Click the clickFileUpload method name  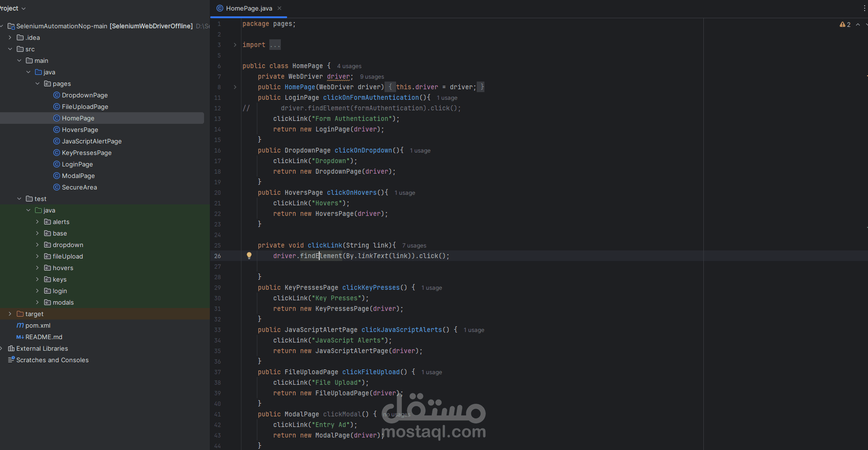(x=371, y=372)
